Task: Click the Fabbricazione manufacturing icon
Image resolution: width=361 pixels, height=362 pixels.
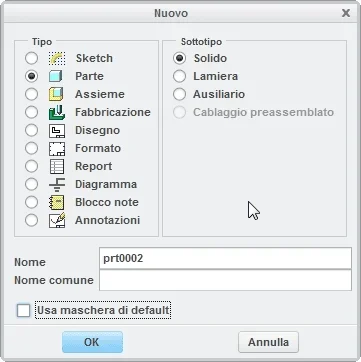Action: click(57, 112)
